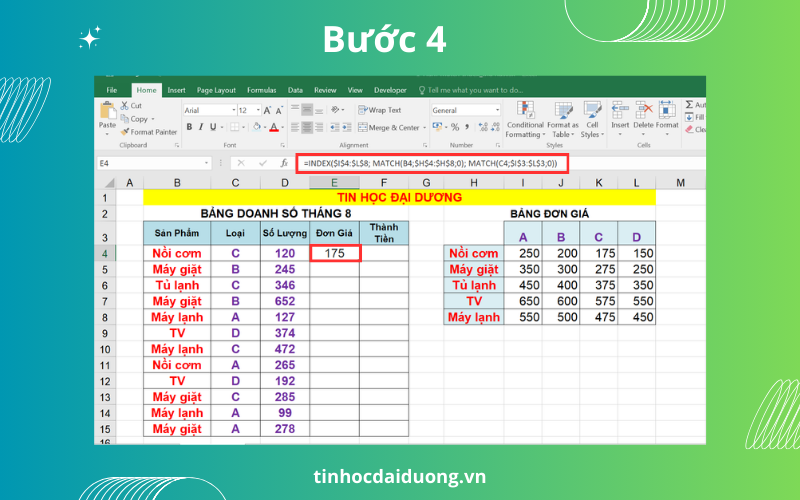
Task: Open the Font group dialog launcher
Action: [282, 145]
